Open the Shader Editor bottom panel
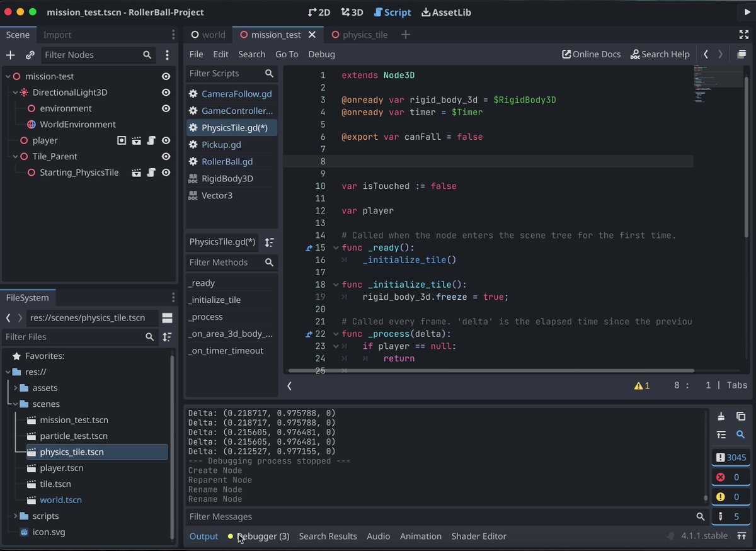Image resolution: width=756 pixels, height=551 pixels. tap(479, 536)
